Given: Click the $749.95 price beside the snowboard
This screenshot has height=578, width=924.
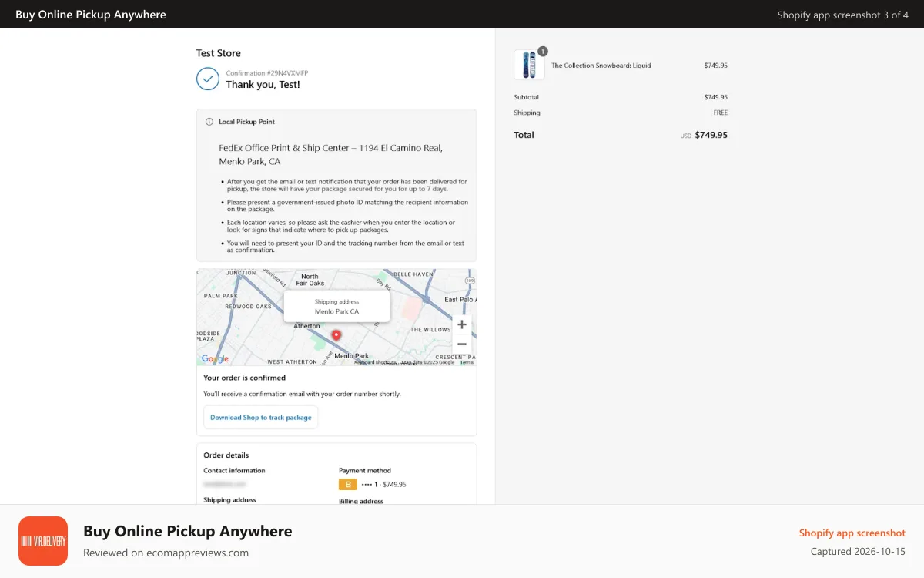Looking at the screenshot, I should pos(716,66).
